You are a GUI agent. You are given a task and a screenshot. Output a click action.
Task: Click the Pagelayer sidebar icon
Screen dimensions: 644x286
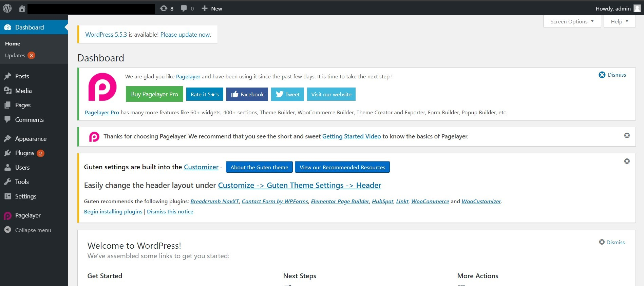[7, 215]
